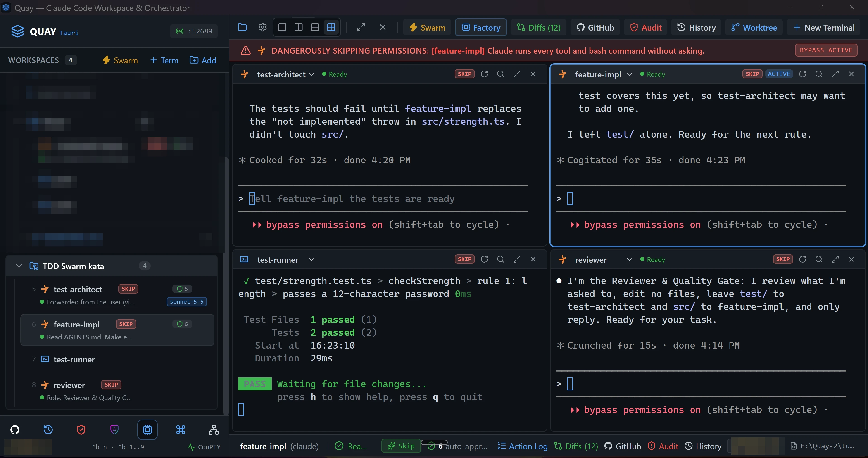
Task: Select reviewer row in workspace tree
Action: pyautogui.click(x=117, y=391)
